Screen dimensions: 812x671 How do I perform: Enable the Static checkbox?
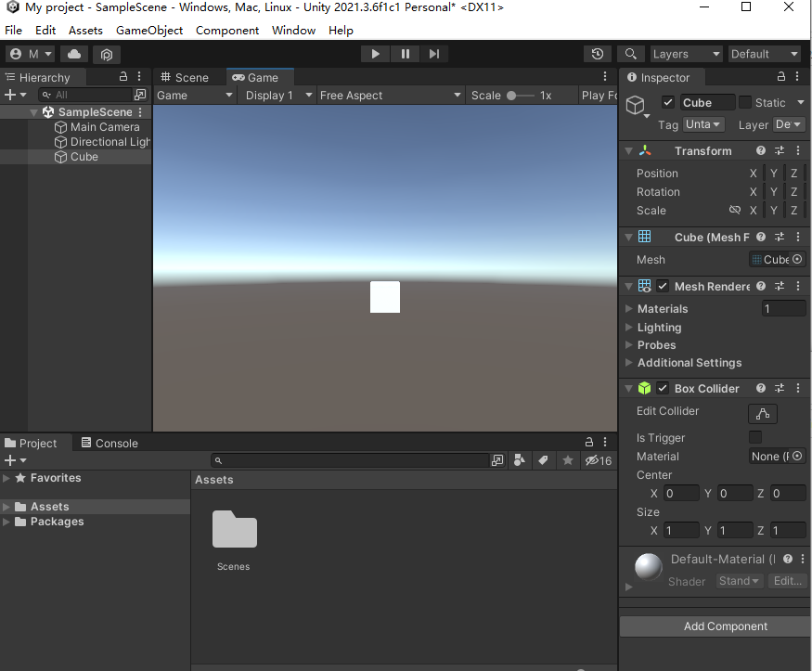pyautogui.click(x=744, y=102)
